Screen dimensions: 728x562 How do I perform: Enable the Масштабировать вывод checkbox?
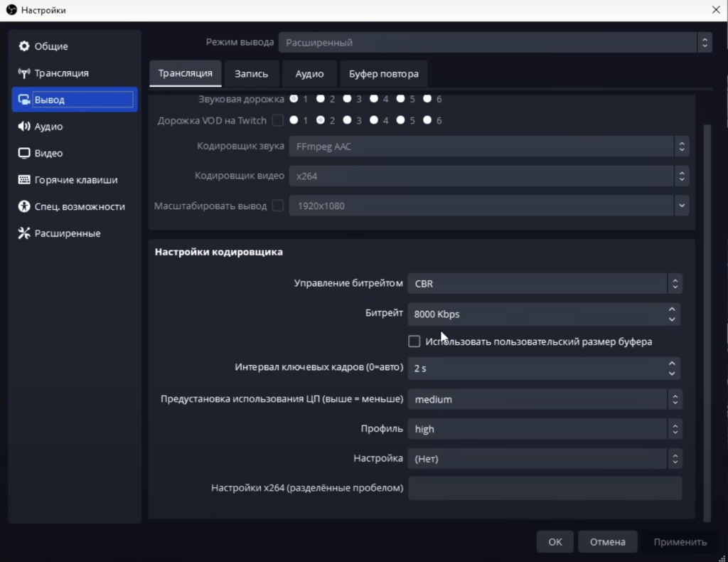click(278, 206)
